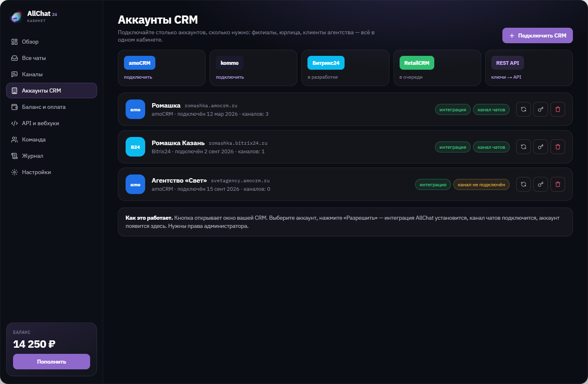
Task: Click the Подключить CRM button
Action: tap(537, 35)
